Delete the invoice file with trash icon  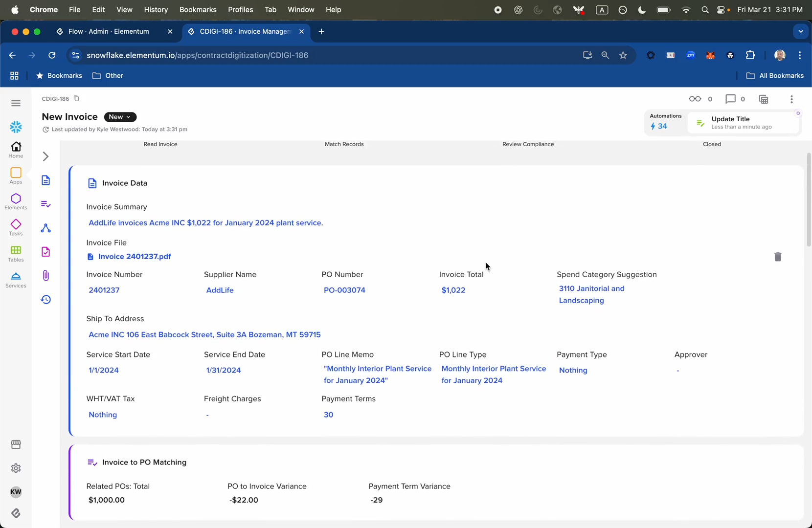point(778,257)
